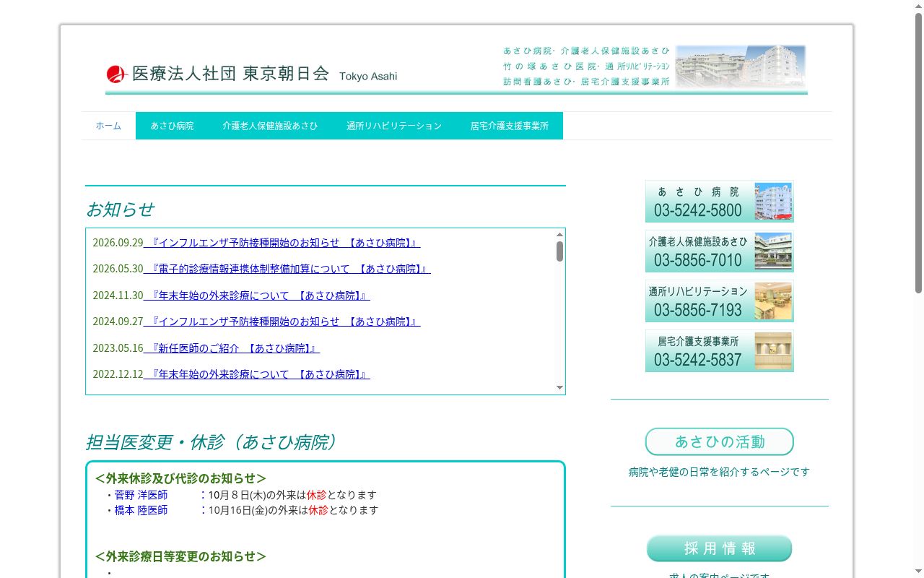This screenshot has width=924, height=578.
Task: Open the 2024.09.27 インフルエンザ予防接種 notice
Action: 282,322
